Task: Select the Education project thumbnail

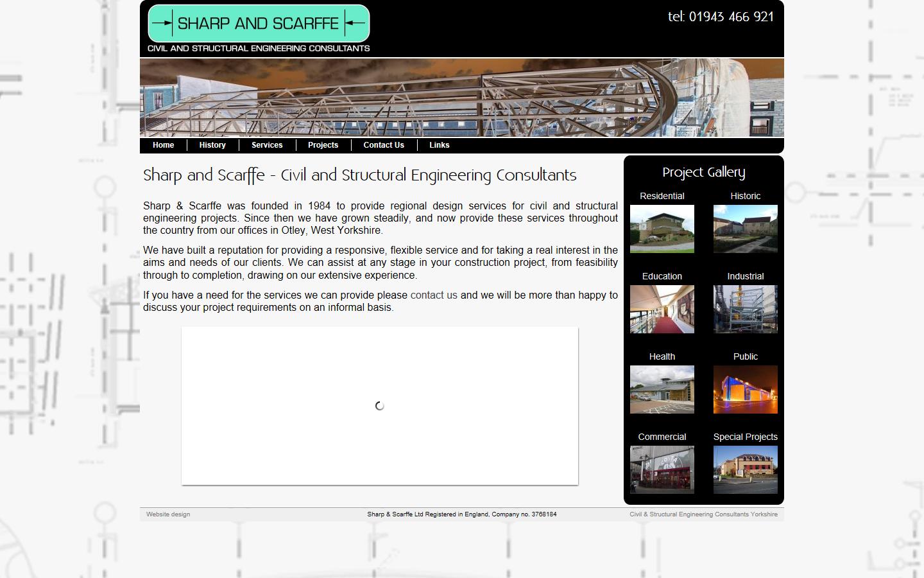Action: click(662, 309)
